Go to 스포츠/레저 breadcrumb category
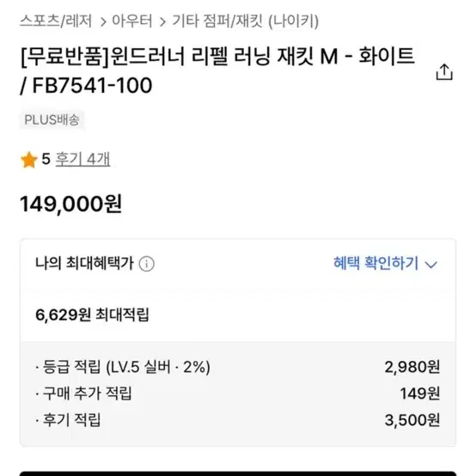 (x=56, y=21)
